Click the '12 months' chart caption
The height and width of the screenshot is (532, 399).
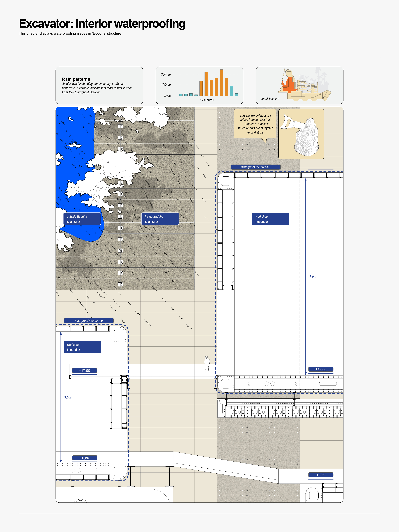(x=207, y=100)
